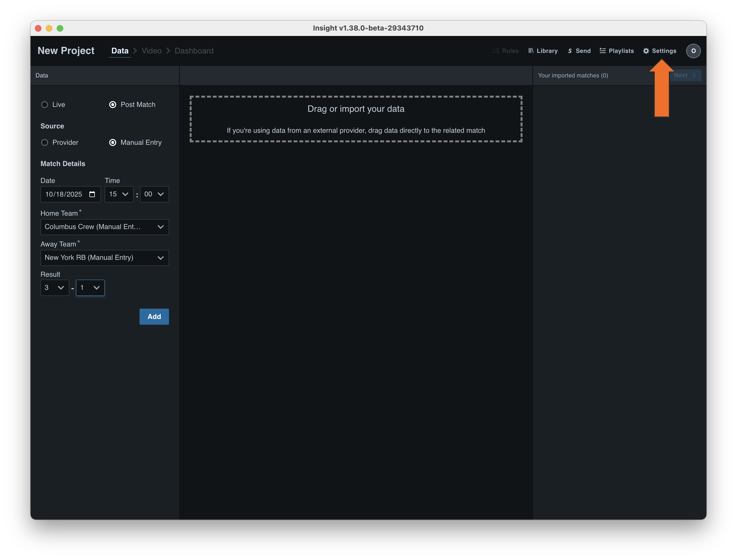
Task: Expand the home score dropdown showing 3
Action: 55,288
